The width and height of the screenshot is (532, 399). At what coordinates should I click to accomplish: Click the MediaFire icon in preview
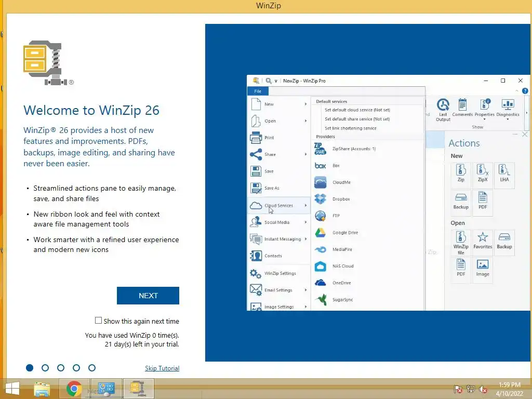point(320,249)
